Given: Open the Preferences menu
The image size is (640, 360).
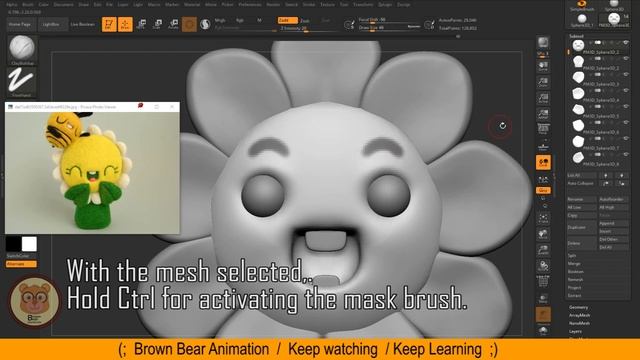Looking at the screenshot, I should [250, 5].
